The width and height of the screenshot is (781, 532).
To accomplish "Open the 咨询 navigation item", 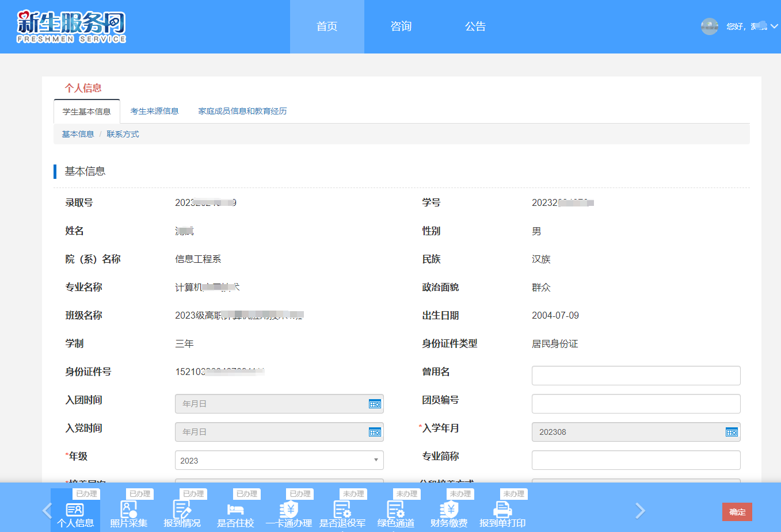I will 401,26.
